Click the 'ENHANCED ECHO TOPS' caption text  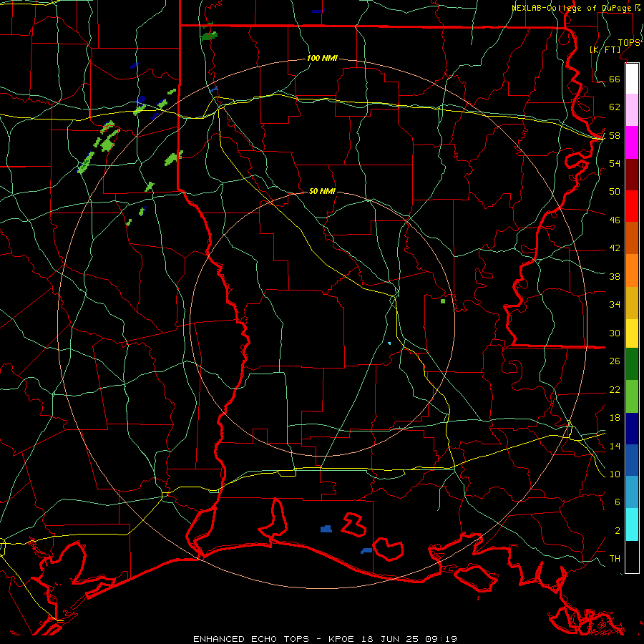(251, 639)
